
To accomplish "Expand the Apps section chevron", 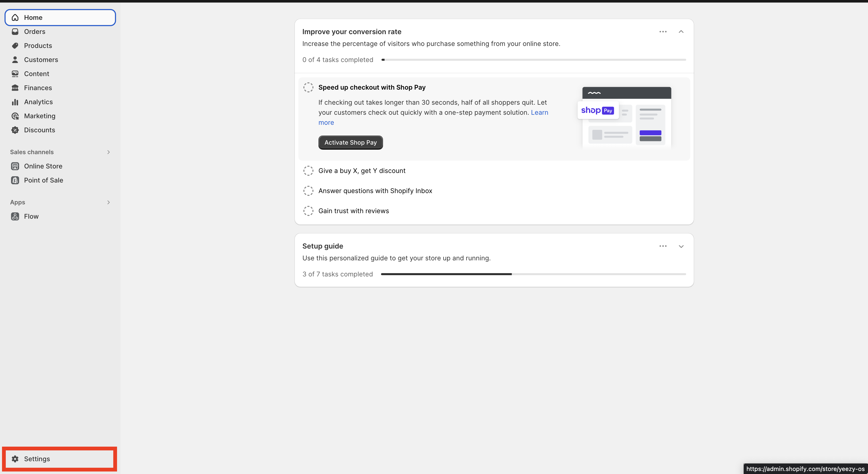I will click(108, 202).
